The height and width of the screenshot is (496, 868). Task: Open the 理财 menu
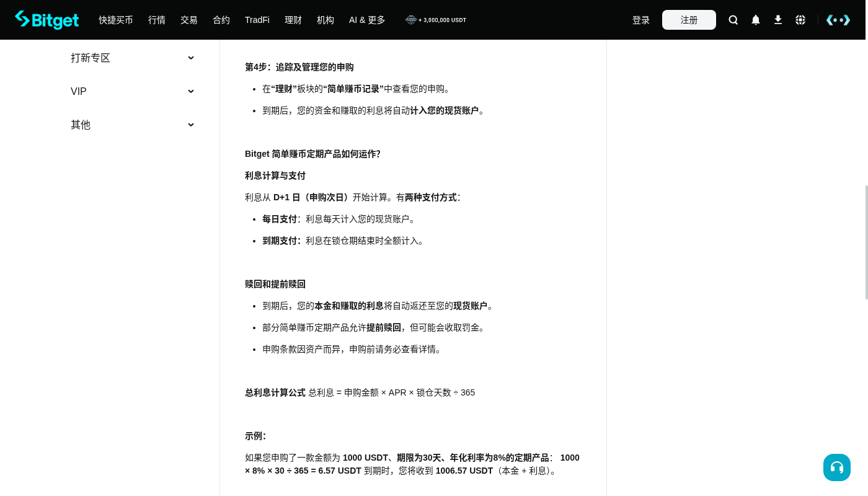tap(293, 20)
